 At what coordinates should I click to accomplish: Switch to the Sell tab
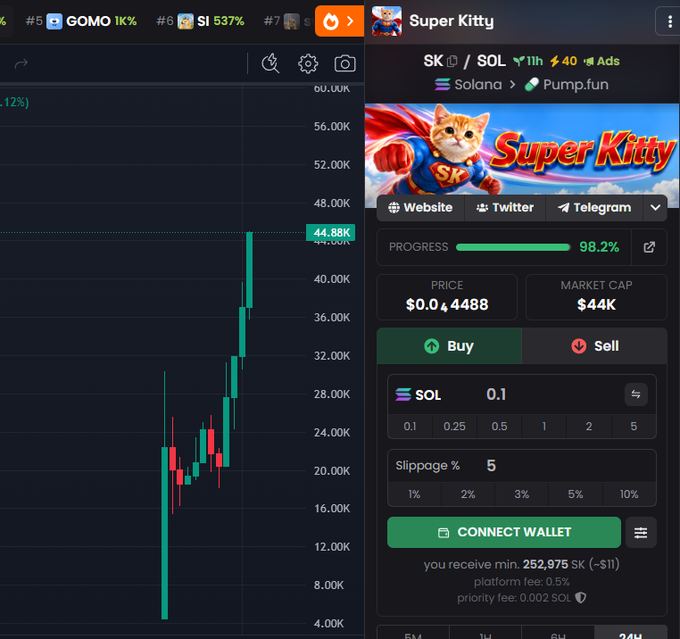point(594,346)
